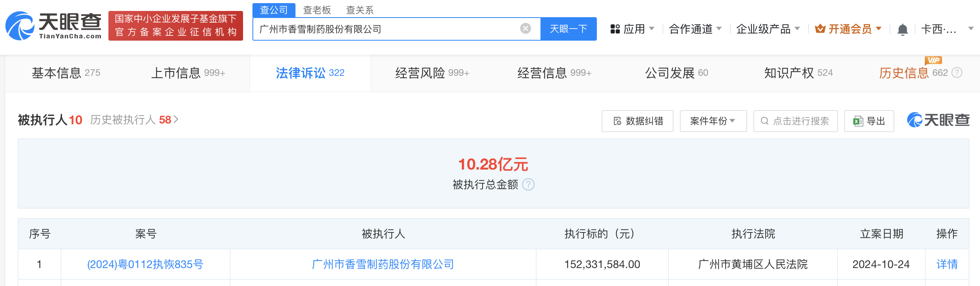Click the 被执行人 section heading

(x=43, y=120)
